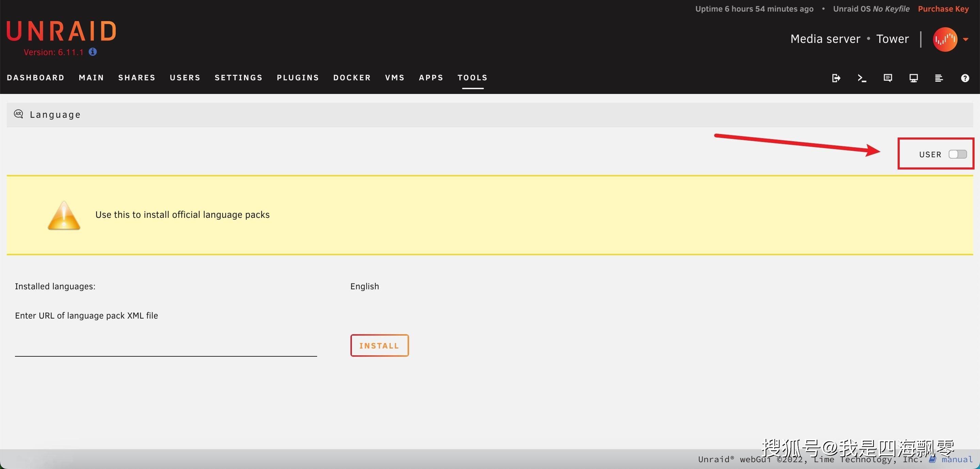The width and height of the screenshot is (980, 469).
Task: Click the logout icon in toolbar
Action: (836, 78)
